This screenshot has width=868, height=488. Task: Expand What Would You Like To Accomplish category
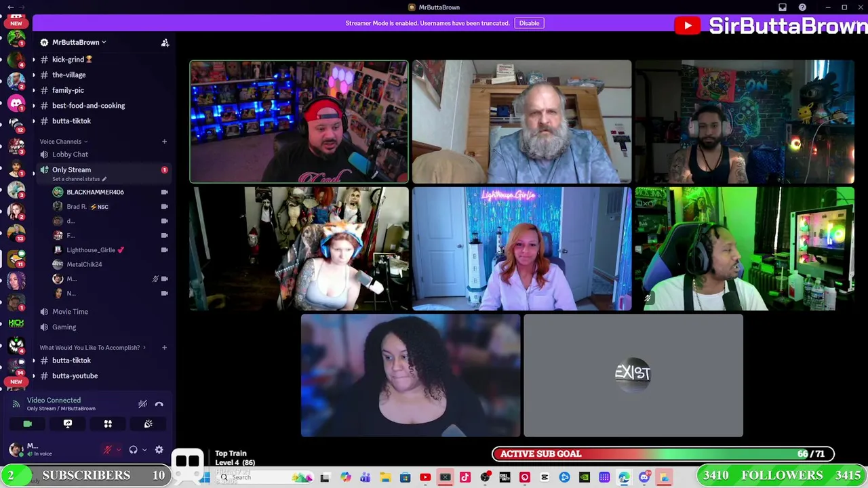(92, 348)
